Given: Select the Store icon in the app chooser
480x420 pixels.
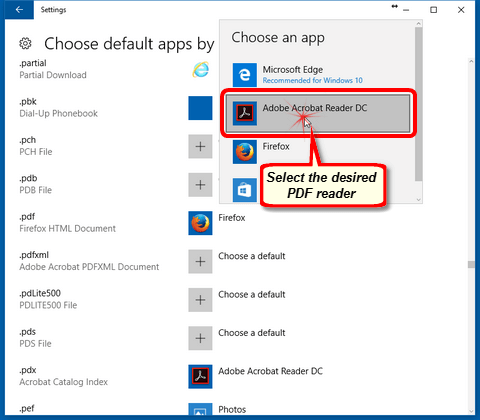Looking at the screenshot, I should (245, 190).
